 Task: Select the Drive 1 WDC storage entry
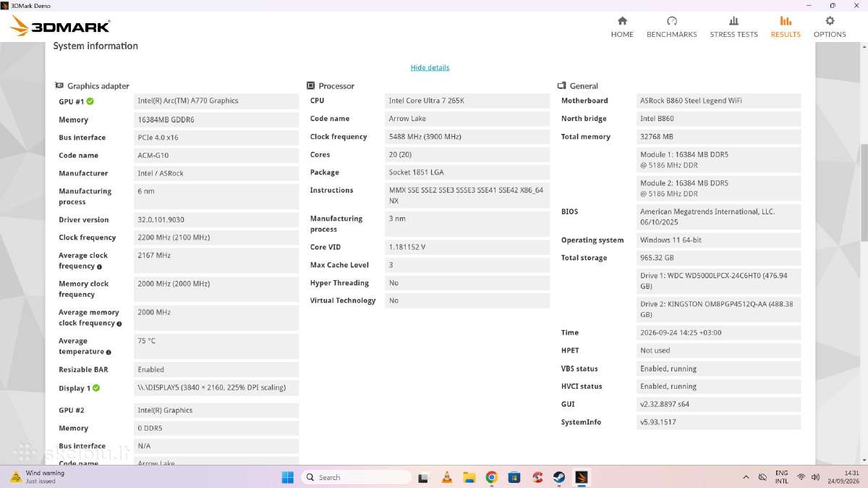pos(719,281)
